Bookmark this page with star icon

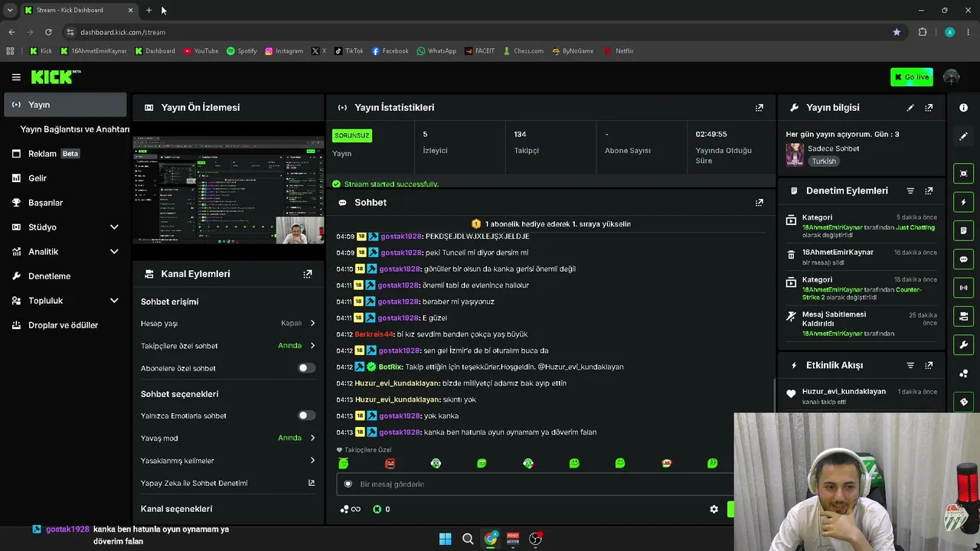(x=897, y=32)
